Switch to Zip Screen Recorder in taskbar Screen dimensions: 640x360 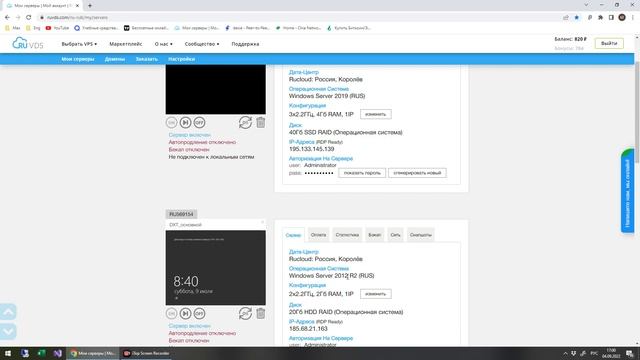[146, 353]
